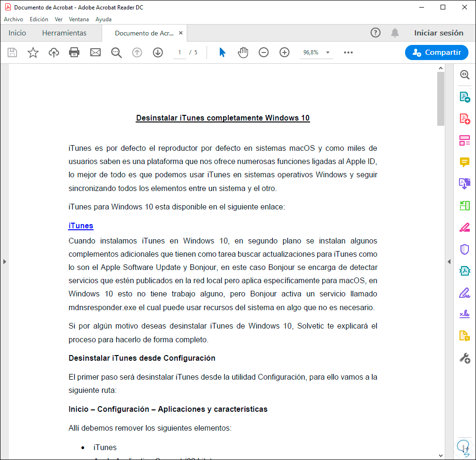
Task: Click scrollbar up arrow
Action: [441, 69]
